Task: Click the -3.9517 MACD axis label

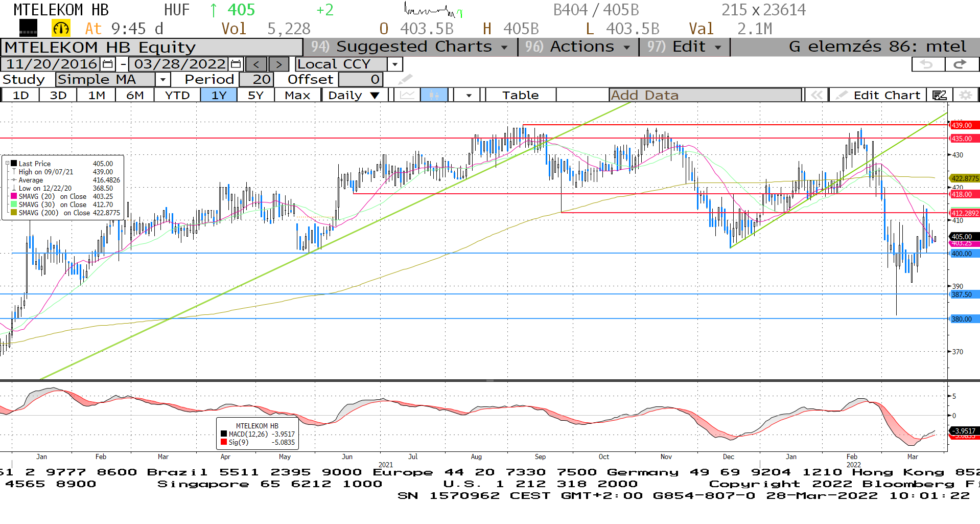Action: click(964, 431)
